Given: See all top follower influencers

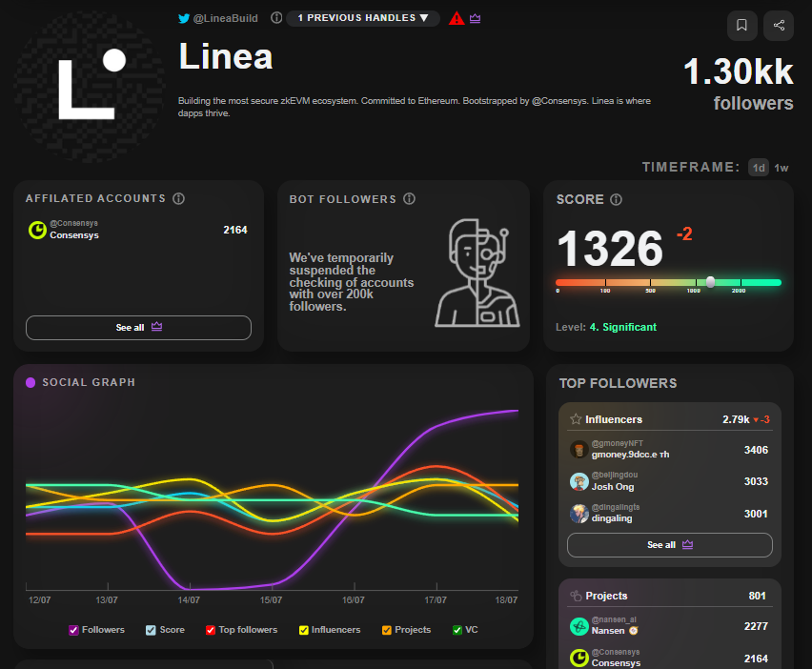Looking at the screenshot, I should pos(670,545).
